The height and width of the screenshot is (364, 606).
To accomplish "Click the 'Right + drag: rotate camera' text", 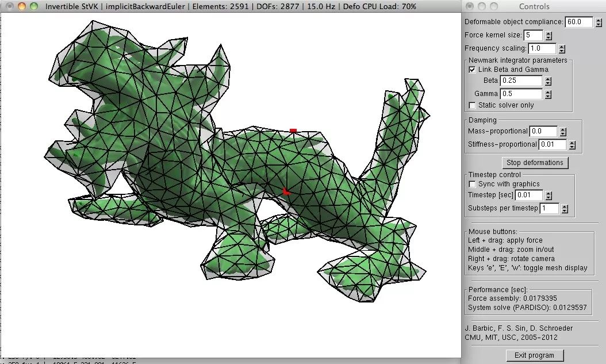I will coord(511,259).
